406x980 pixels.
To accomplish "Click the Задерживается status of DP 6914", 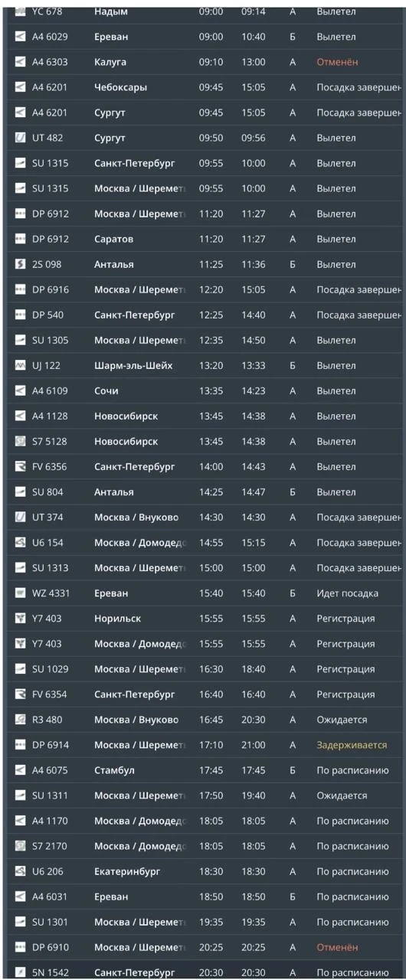I will (x=352, y=744).
